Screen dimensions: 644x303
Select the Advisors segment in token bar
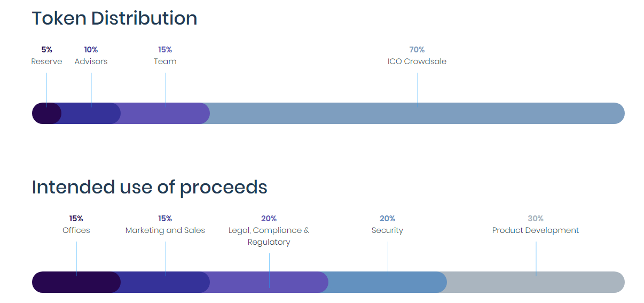91,113
